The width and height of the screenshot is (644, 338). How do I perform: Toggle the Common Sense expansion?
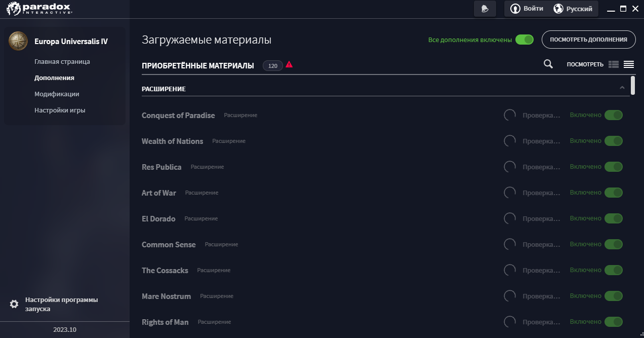pyautogui.click(x=614, y=244)
